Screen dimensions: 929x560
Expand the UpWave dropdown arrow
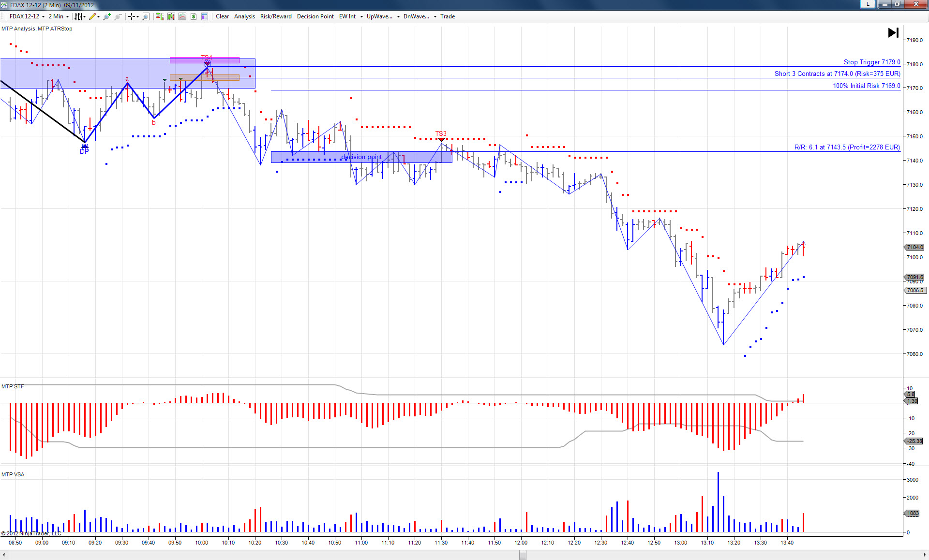click(x=398, y=16)
